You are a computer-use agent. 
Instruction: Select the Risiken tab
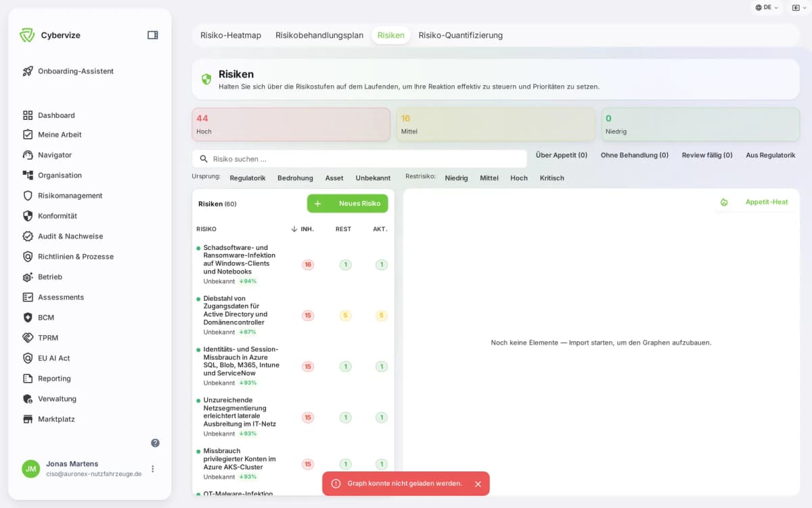tap(391, 35)
